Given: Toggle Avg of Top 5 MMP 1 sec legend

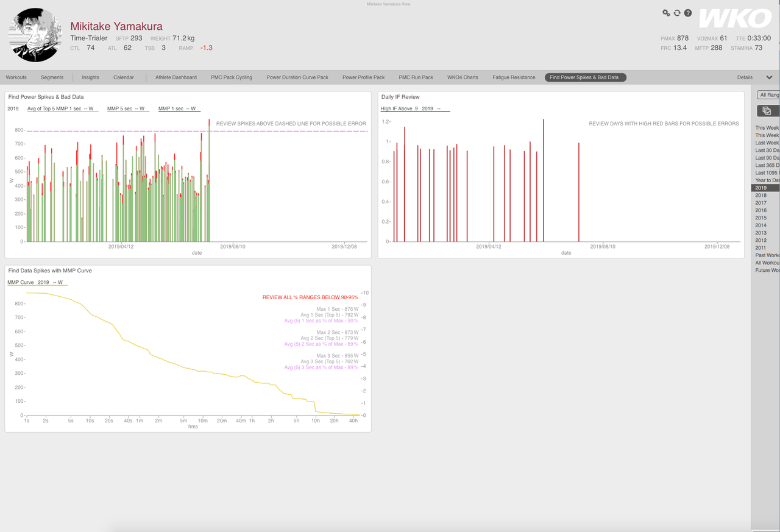Looking at the screenshot, I should tap(63, 109).
